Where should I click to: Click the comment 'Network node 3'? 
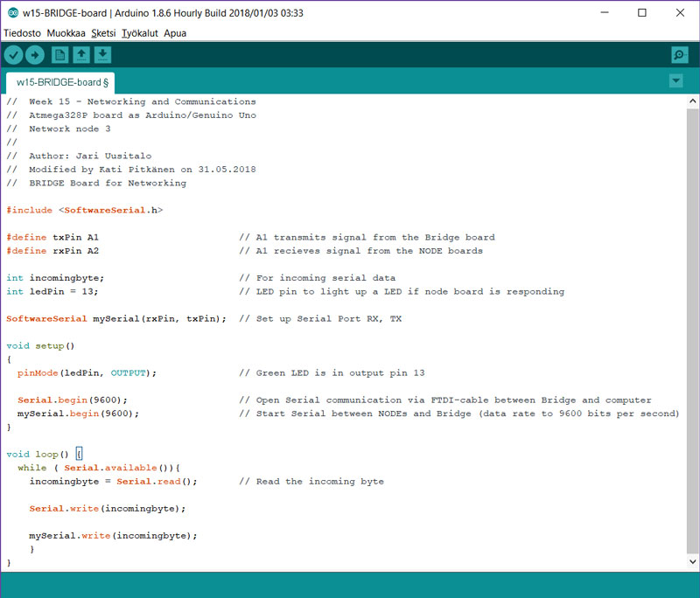pos(70,129)
